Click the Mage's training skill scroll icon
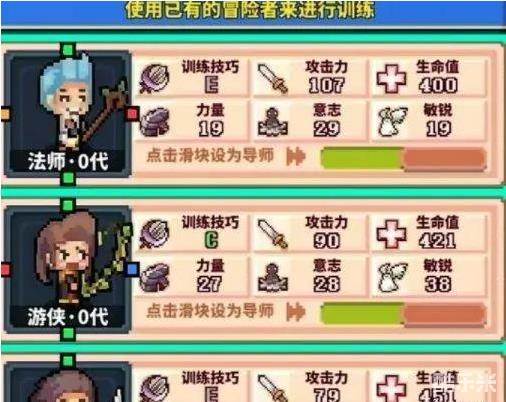 pos(155,78)
